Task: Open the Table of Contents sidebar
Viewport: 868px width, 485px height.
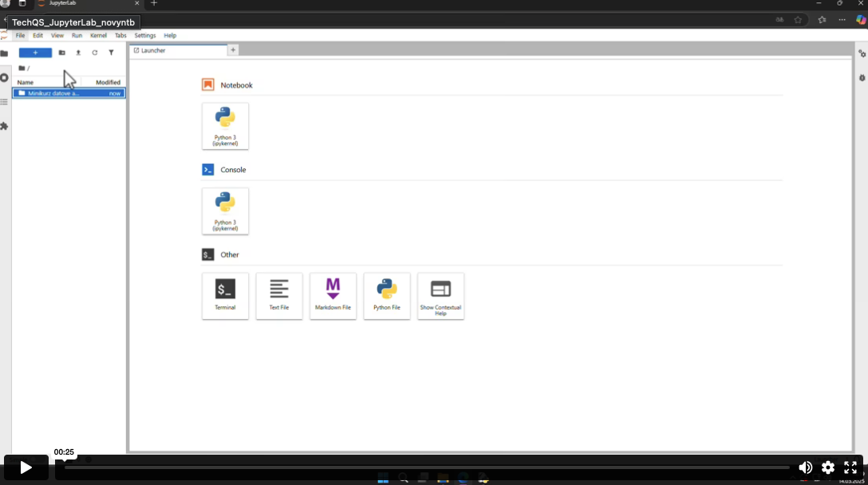Action: tap(5, 102)
